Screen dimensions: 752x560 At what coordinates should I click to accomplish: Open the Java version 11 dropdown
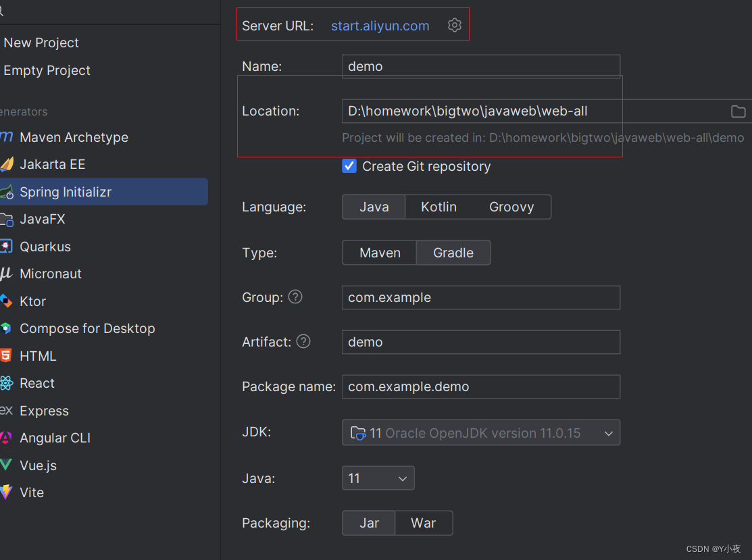tap(378, 478)
